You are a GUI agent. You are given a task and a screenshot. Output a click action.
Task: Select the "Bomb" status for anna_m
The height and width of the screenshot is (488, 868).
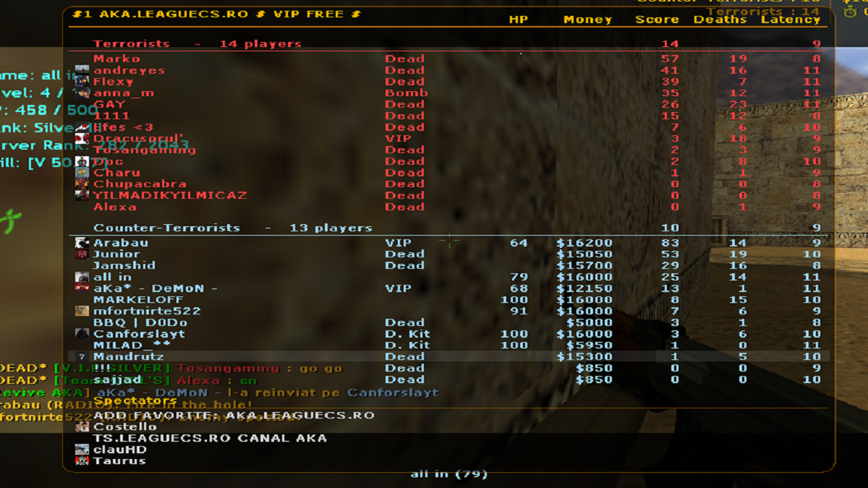[x=407, y=93]
